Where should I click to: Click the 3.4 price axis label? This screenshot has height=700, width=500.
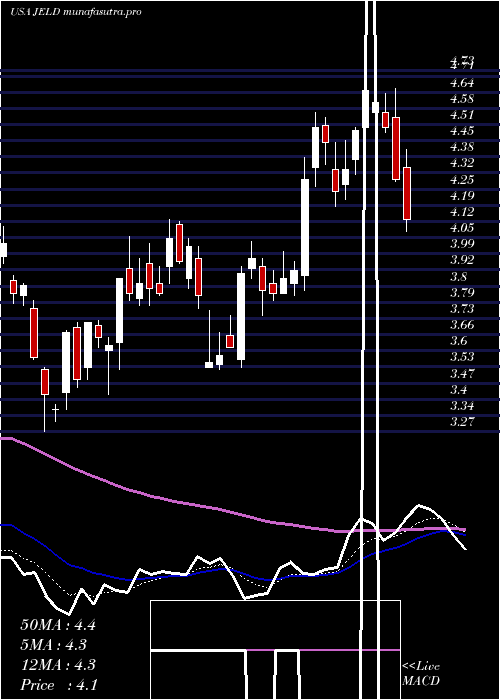click(x=458, y=390)
